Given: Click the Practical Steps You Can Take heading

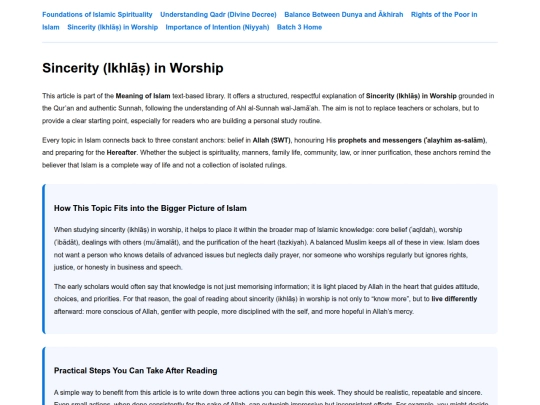Looking at the screenshot, I should (x=135, y=371).
